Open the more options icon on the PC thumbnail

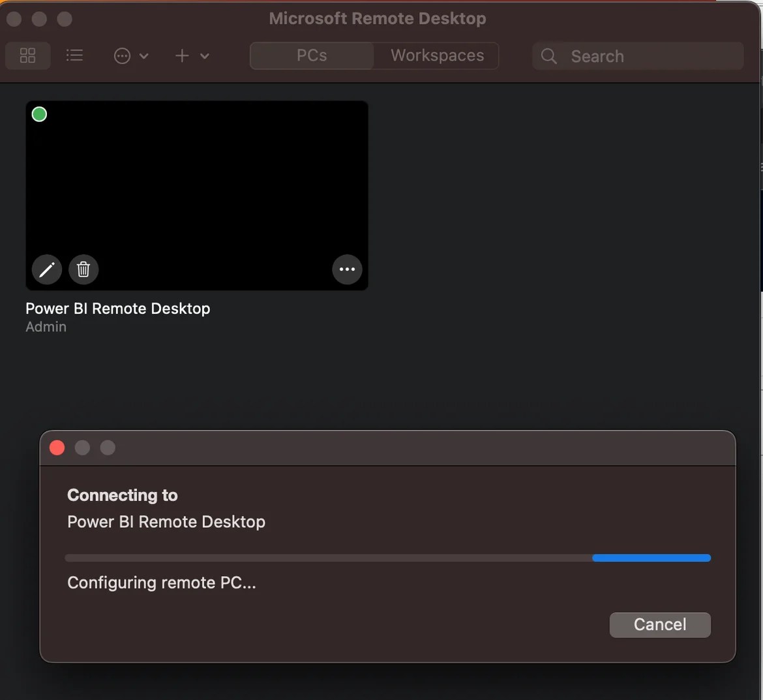pos(347,269)
